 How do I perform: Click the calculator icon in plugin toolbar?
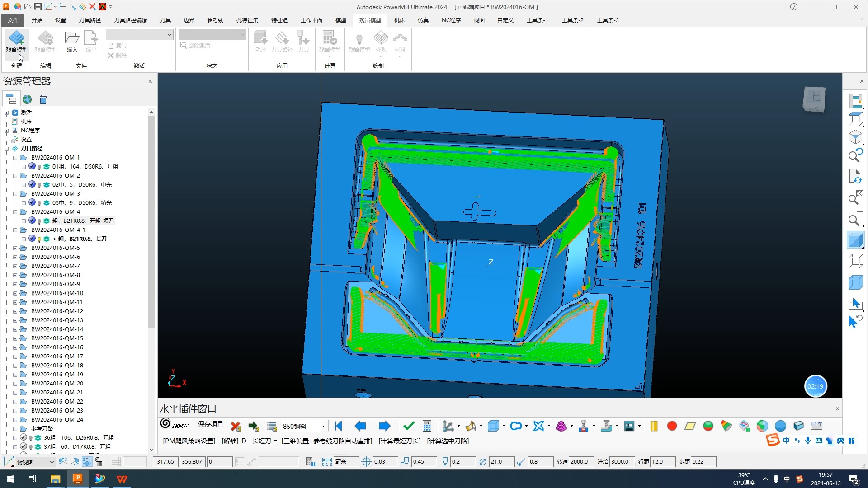(427, 426)
